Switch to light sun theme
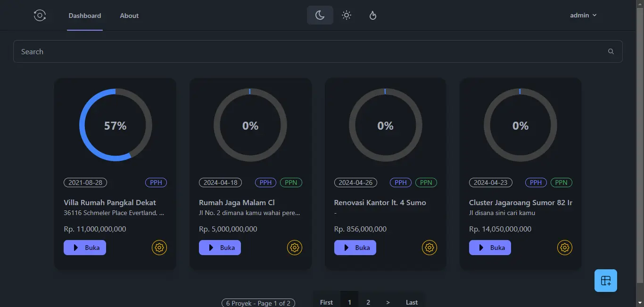 [x=347, y=16]
